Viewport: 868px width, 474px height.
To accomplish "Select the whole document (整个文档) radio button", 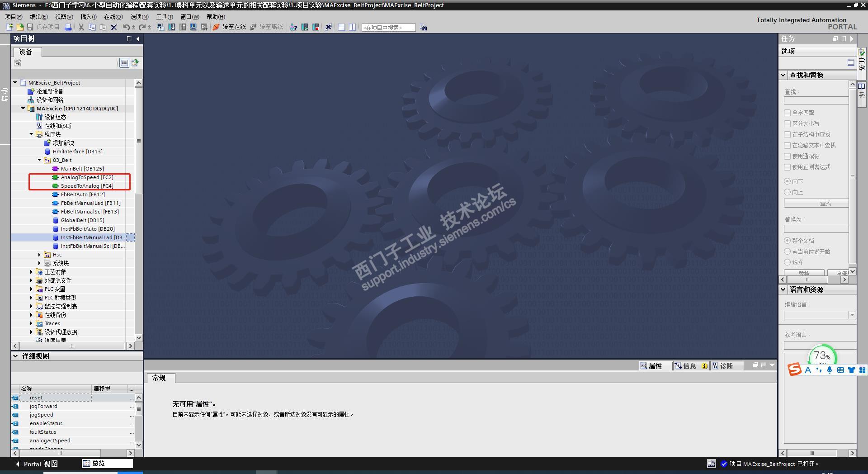I will [x=788, y=241].
